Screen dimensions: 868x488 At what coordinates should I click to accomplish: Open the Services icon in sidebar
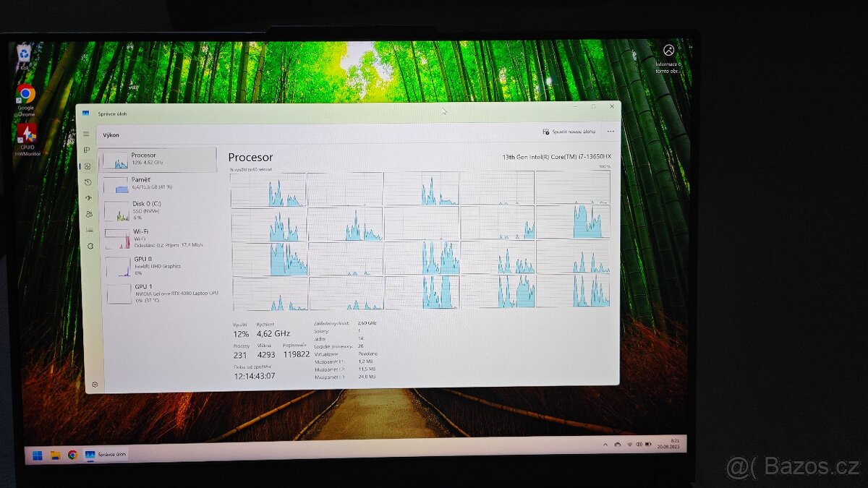[90, 246]
